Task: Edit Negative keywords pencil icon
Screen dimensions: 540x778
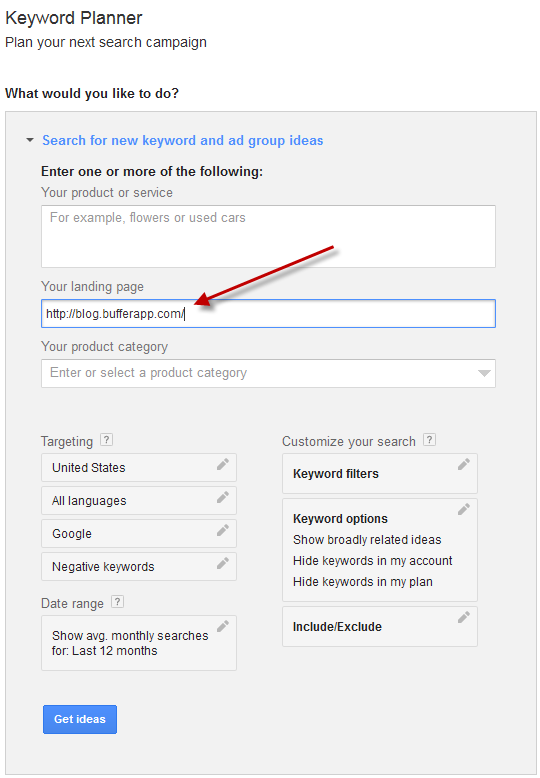Action: coord(223,563)
